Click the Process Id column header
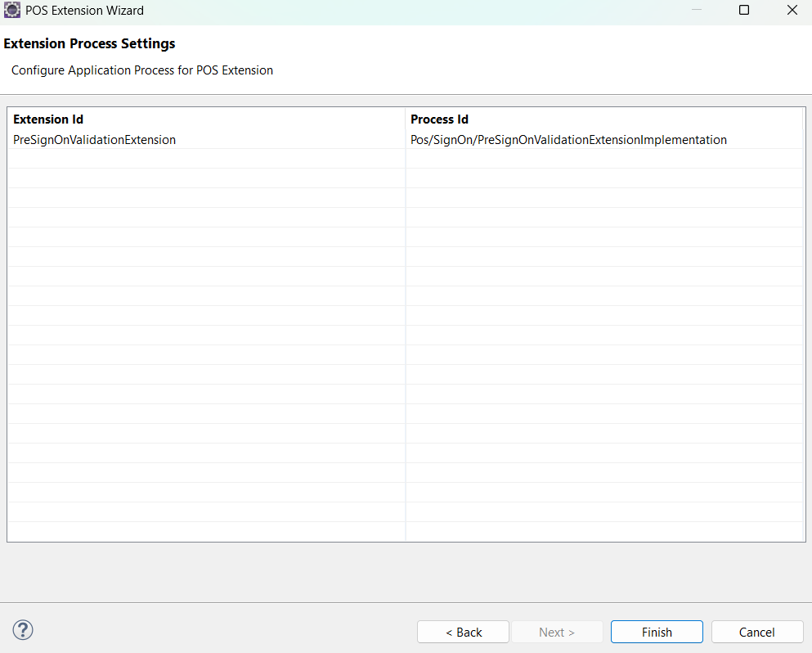The width and height of the screenshot is (812, 653). click(x=439, y=119)
